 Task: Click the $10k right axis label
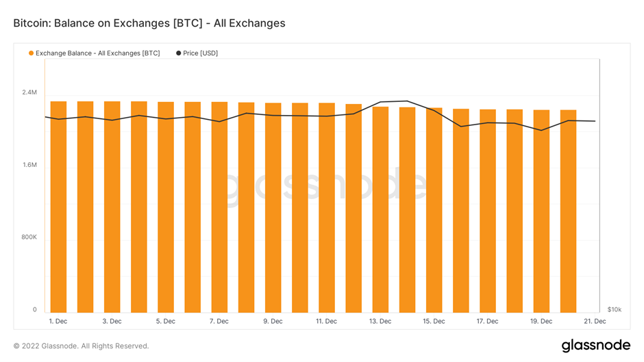(x=615, y=309)
